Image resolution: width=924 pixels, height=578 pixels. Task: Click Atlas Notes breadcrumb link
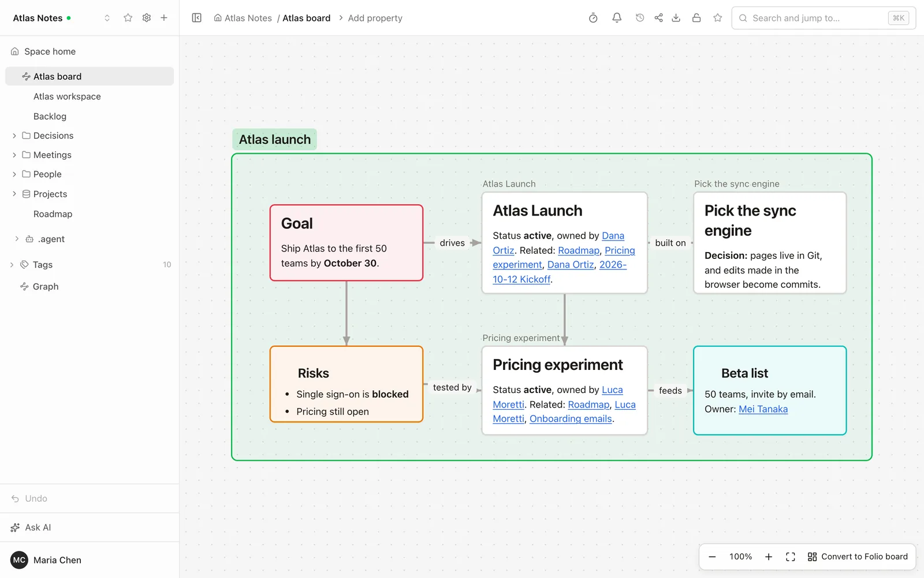[243, 18]
